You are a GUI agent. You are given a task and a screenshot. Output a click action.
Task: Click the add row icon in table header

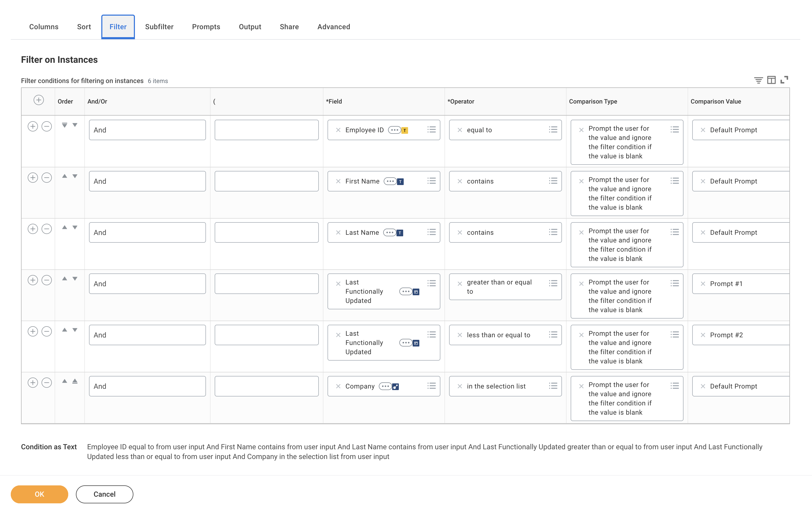pos(39,100)
